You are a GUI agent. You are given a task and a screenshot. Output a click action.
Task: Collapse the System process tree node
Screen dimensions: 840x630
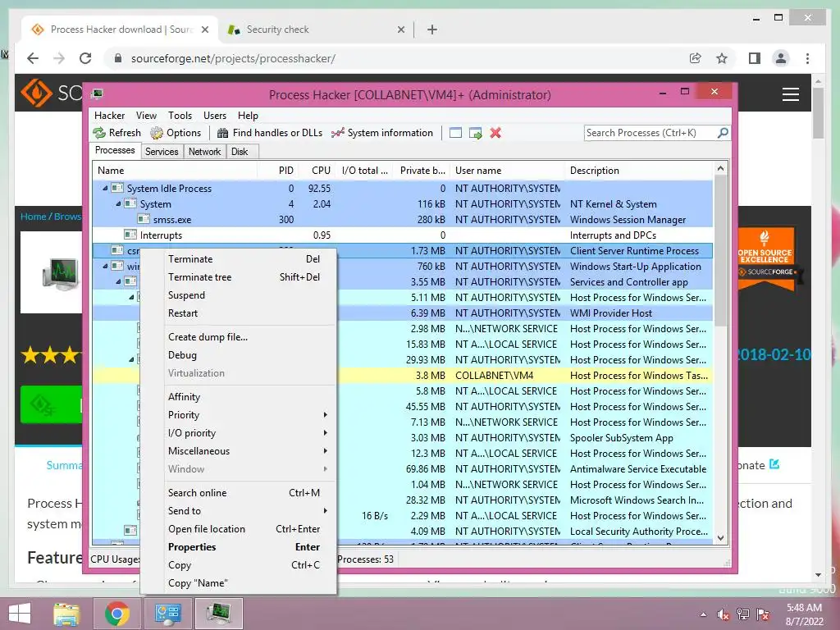tap(118, 203)
